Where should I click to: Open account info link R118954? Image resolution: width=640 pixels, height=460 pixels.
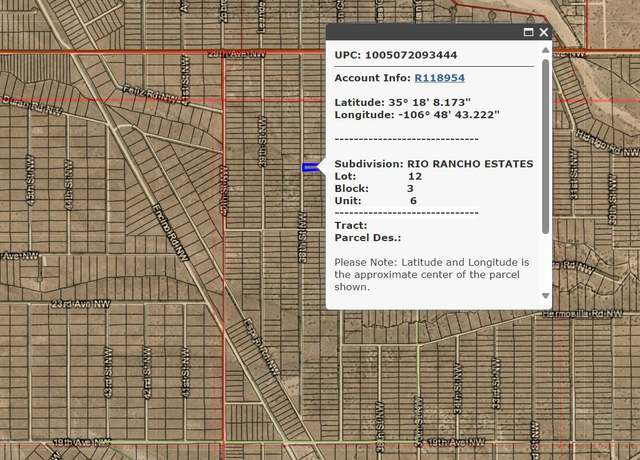coord(440,78)
